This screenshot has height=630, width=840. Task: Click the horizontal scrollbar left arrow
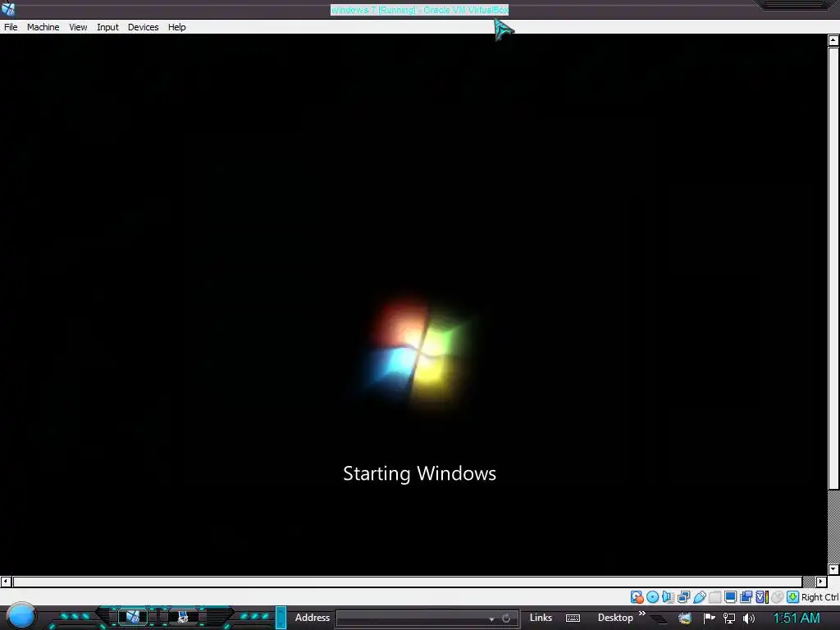click(x=6, y=582)
